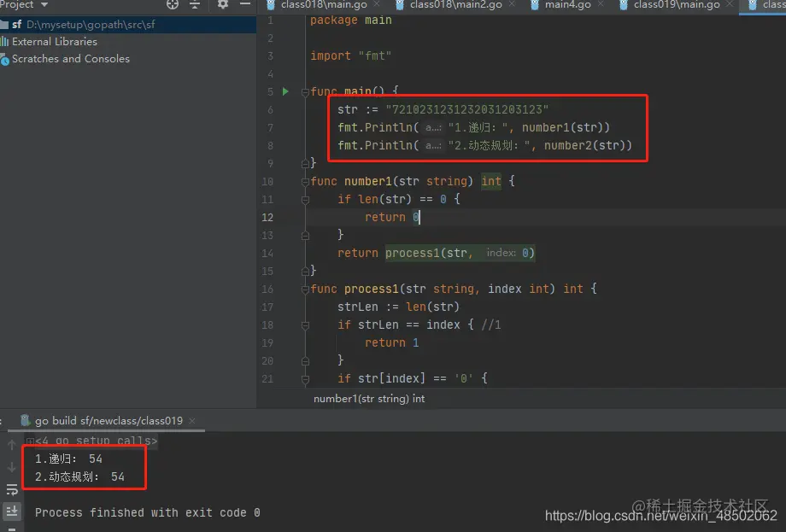Click the import "fmt" statement
This screenshot has width=786, height=532.
[350, 56]
